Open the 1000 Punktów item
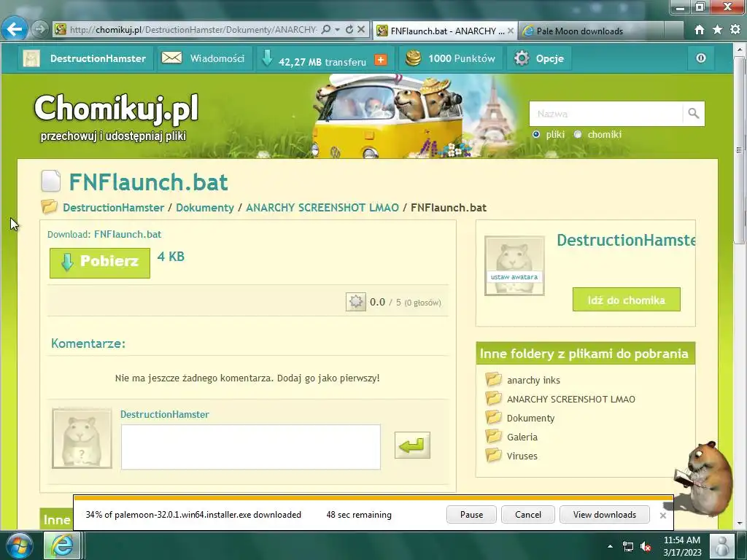The image size is (747, 560). pos(451,58)
